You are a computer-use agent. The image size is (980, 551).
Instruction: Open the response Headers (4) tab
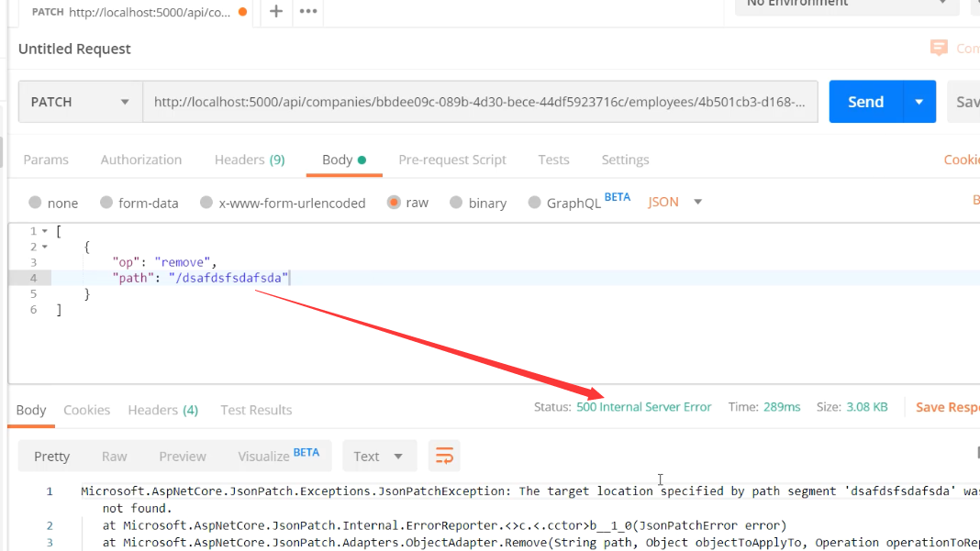[x=162, y=410]
